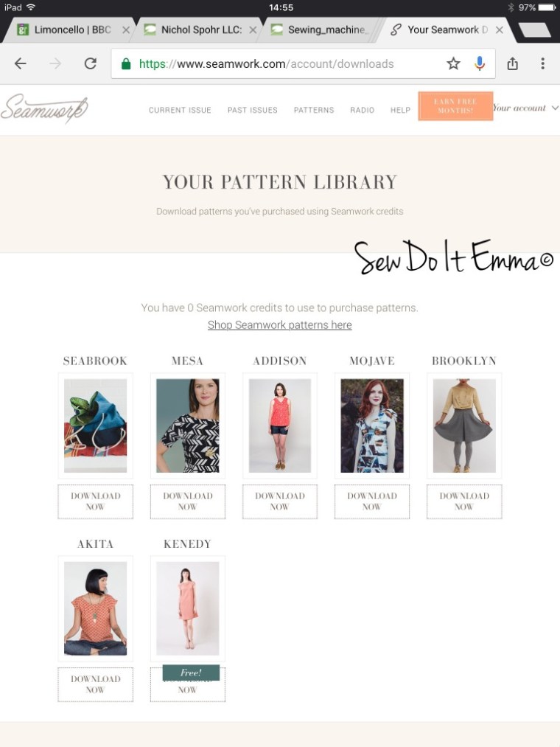
Task: Open the Akita pattern thumbnail
Action: [x=95, y=608]
